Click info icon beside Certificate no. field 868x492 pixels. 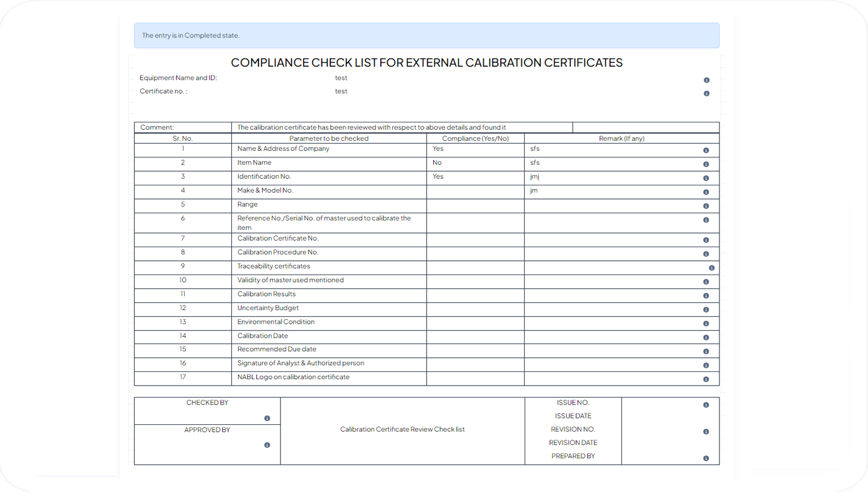pos(706,94)
